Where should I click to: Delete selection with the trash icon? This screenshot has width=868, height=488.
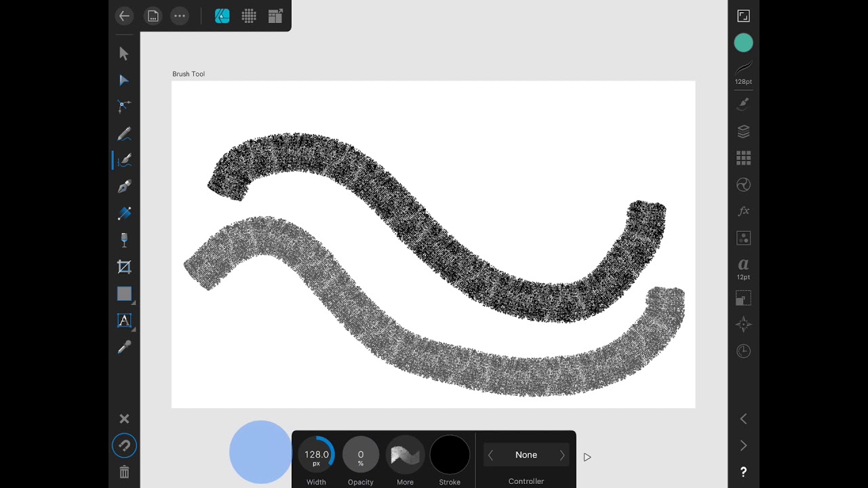[x=124, y=472]
